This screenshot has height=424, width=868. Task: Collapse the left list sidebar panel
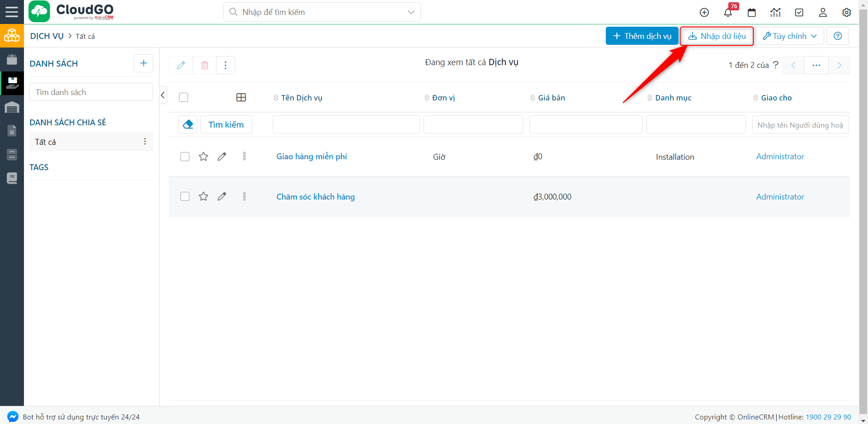point(163,95)
